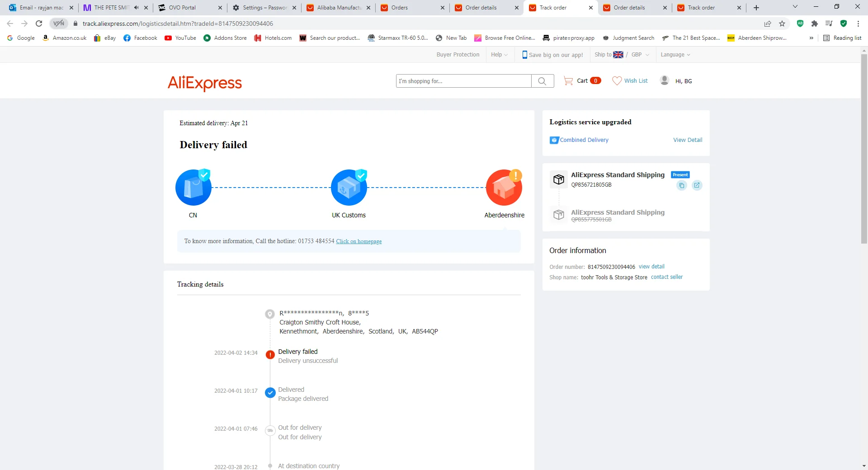Switch to the first Order details tab
Image resolution: width=868 pixels, height=470 pixels.
pyautogui.click(x=486, y=8)
